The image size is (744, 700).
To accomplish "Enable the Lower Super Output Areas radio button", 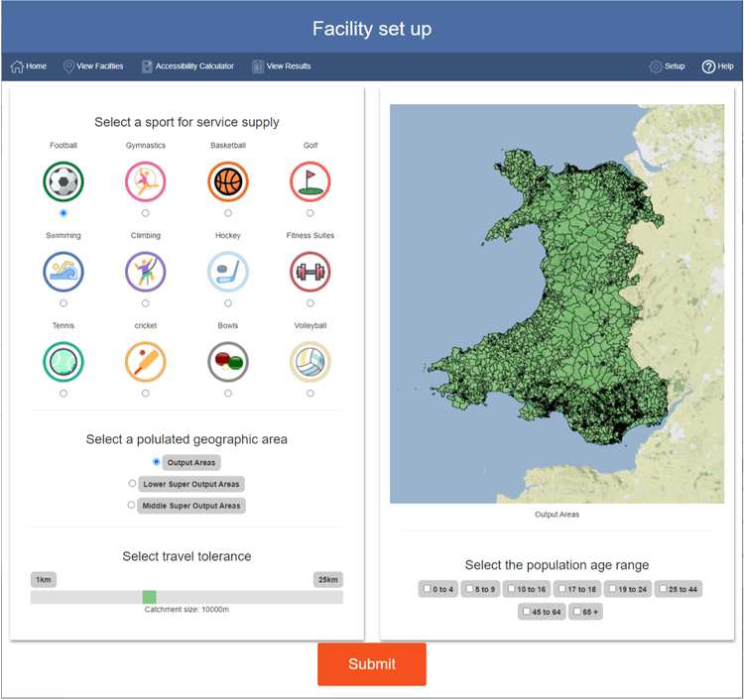I will [133, 484].
